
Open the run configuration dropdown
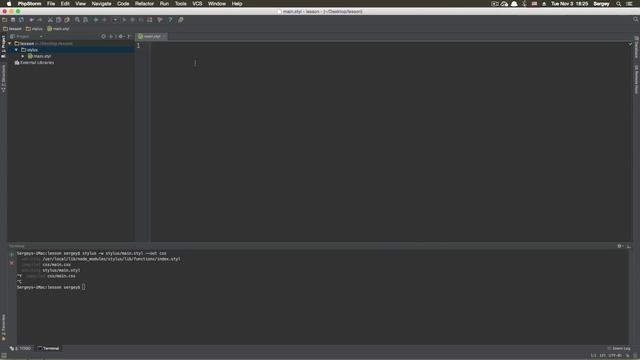115,20
